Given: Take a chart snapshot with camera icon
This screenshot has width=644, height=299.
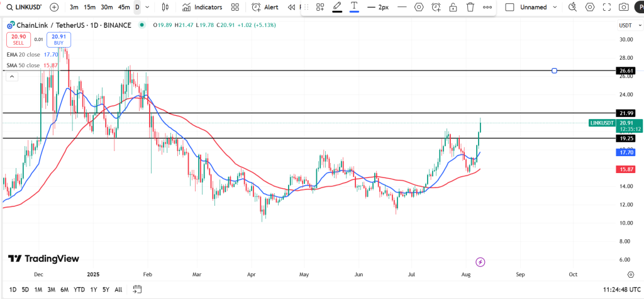Looking at the screenshot, I should click(624, 7).
